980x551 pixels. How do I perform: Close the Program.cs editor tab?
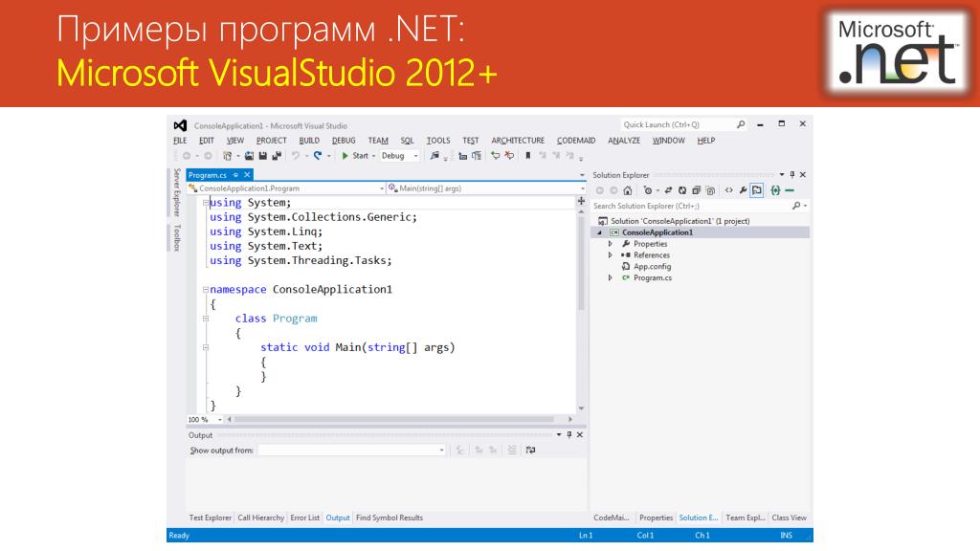coord(247,176)
